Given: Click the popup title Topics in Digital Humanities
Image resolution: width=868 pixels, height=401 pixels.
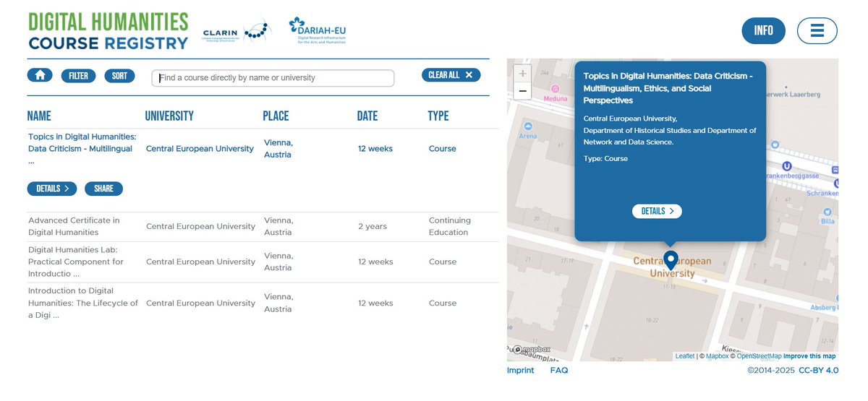Looking at the screenshot, I should [x=668, y=88].
